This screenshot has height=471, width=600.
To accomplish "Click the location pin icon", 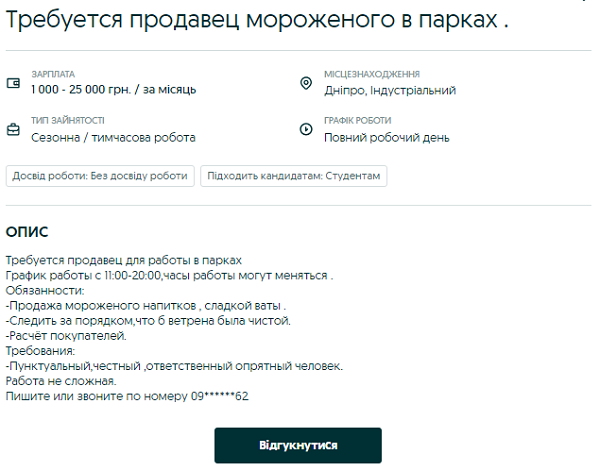I will [x=306, y=82].
